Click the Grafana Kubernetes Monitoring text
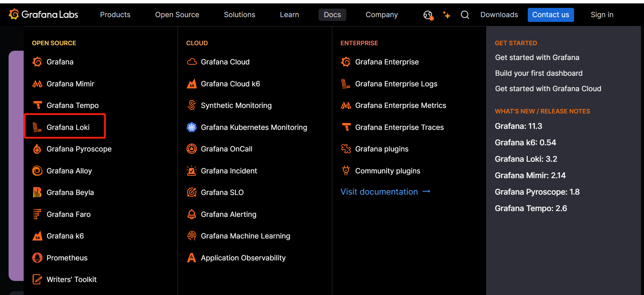The image size is (644, 295). (x=254, y=127)
